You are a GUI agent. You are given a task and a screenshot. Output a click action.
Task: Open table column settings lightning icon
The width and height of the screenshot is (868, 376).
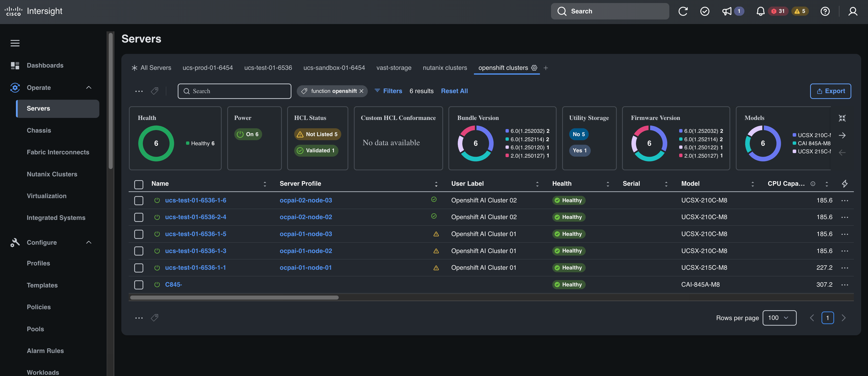(x=844, y=183)
